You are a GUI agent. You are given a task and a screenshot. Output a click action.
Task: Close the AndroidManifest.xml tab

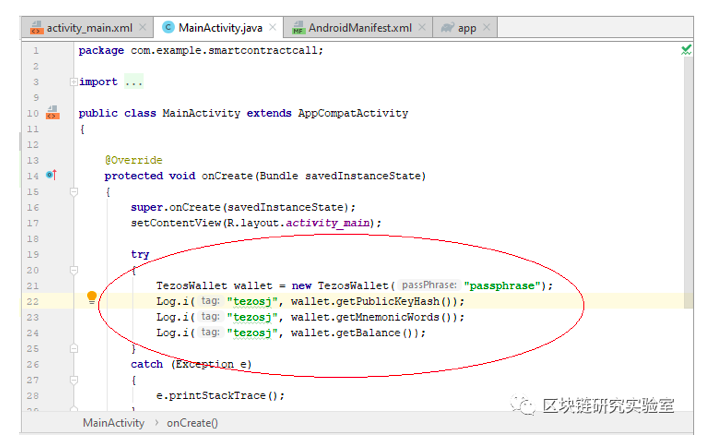pyautogui.click(x=422, y=27)
